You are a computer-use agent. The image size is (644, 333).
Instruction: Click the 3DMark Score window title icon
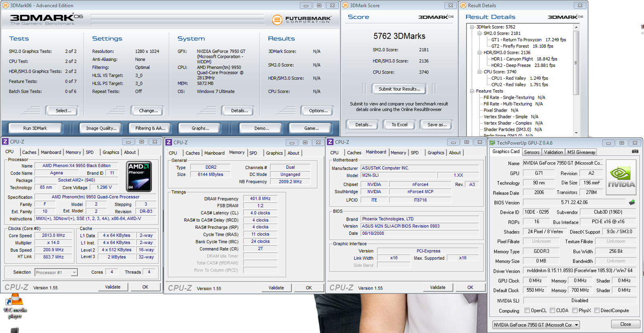click(x=345, y=5)
